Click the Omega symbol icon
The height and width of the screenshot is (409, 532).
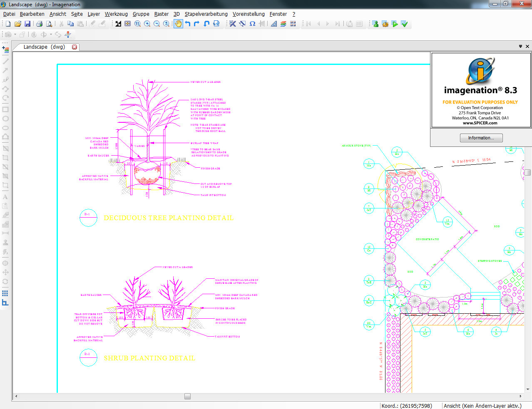point(252,24)
